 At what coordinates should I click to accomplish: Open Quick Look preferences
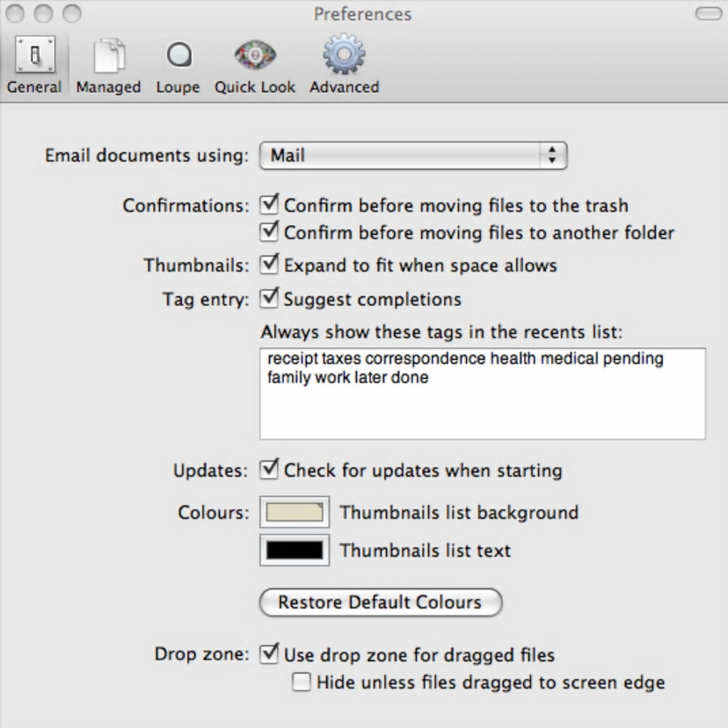click(x=255, y=65)
